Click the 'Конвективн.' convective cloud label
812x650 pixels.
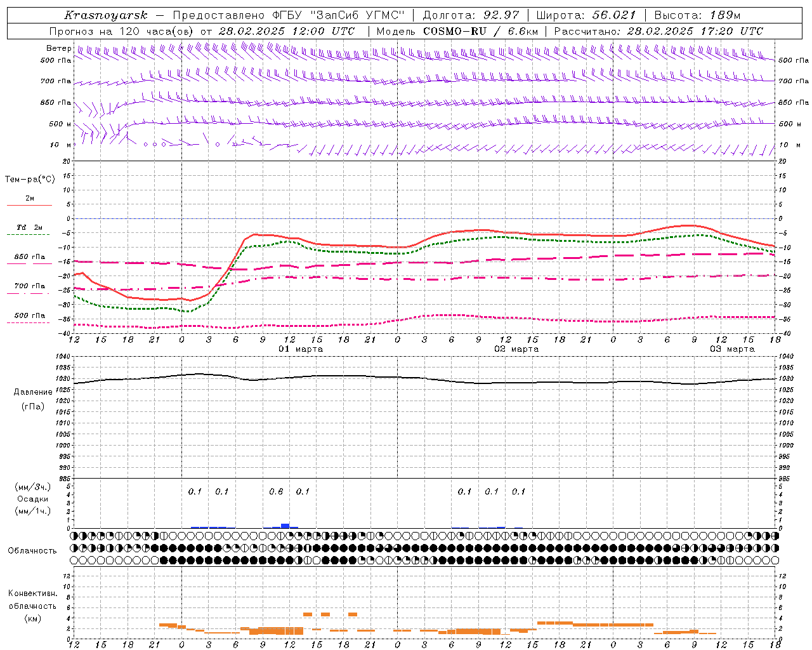pyautogui.click(x=33, y=594)
